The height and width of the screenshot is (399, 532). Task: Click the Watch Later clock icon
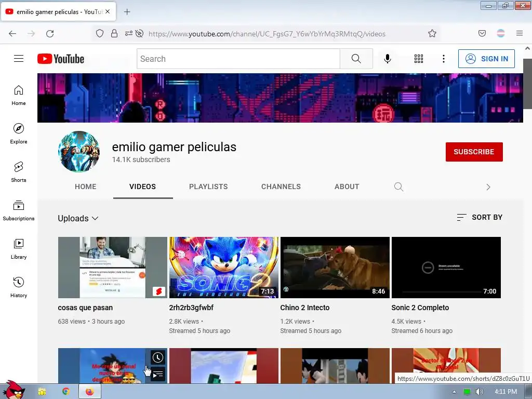click(x=158, y=357)
